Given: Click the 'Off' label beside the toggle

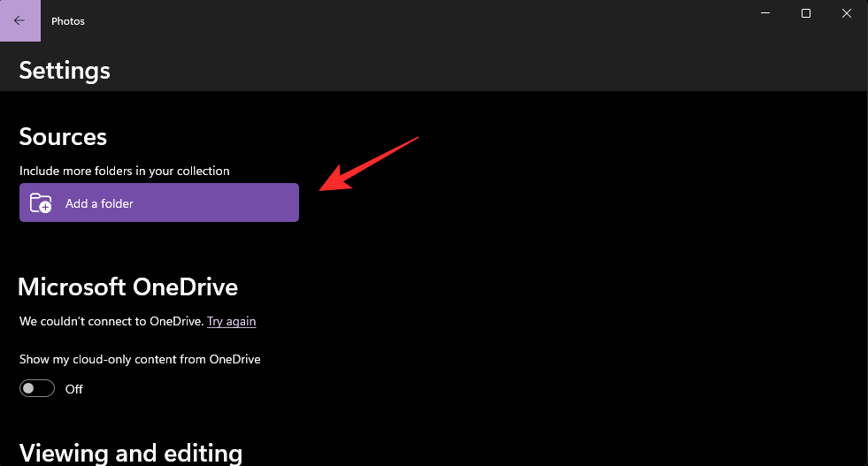Looking at the screenshot, I should point(74,389).
